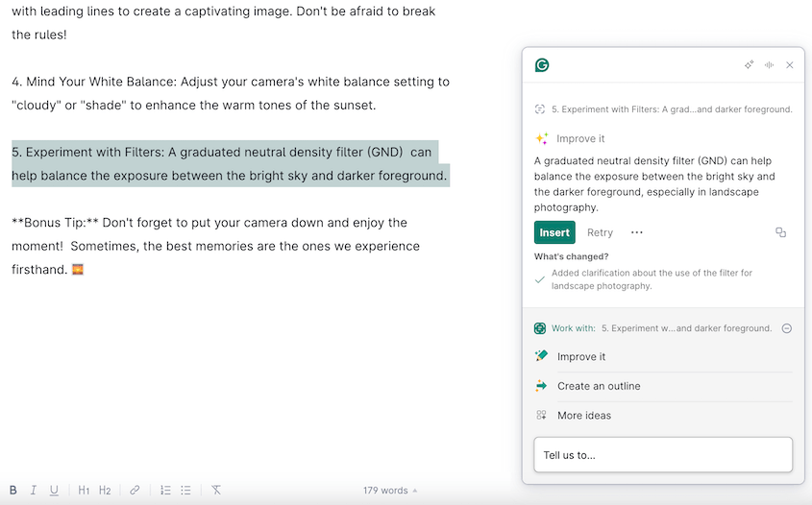Click the sunrise emoji after firsthand
The height and width of the screenshot is (505, 812).
pos(78,270)
